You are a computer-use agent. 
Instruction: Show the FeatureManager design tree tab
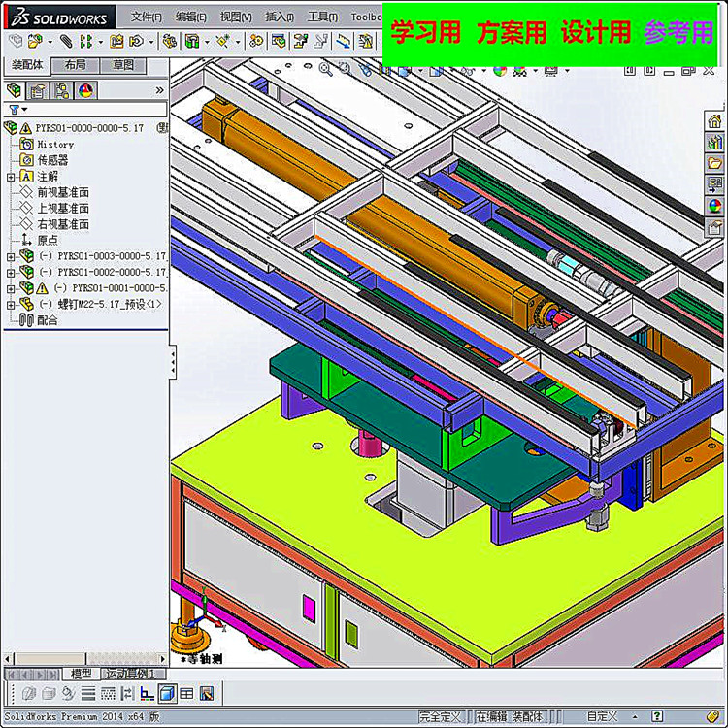[x=15, y=90]
